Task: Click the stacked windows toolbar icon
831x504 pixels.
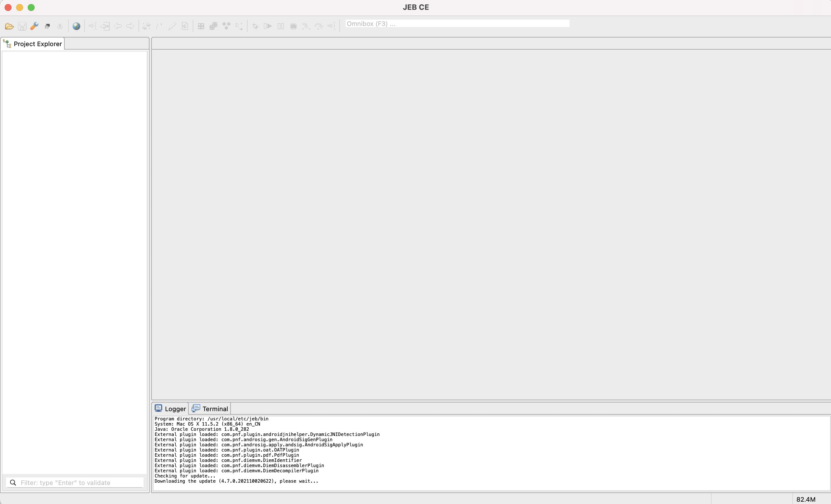Action: (47, 26)
